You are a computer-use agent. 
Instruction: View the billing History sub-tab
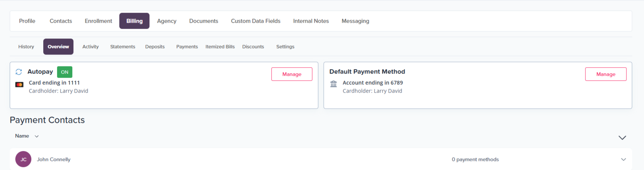26,47
